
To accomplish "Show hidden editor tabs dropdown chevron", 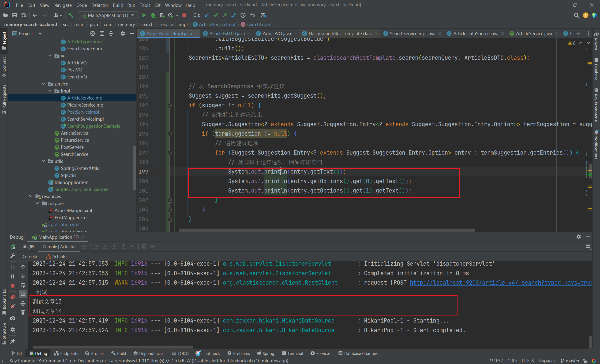I will click(578, 33).
